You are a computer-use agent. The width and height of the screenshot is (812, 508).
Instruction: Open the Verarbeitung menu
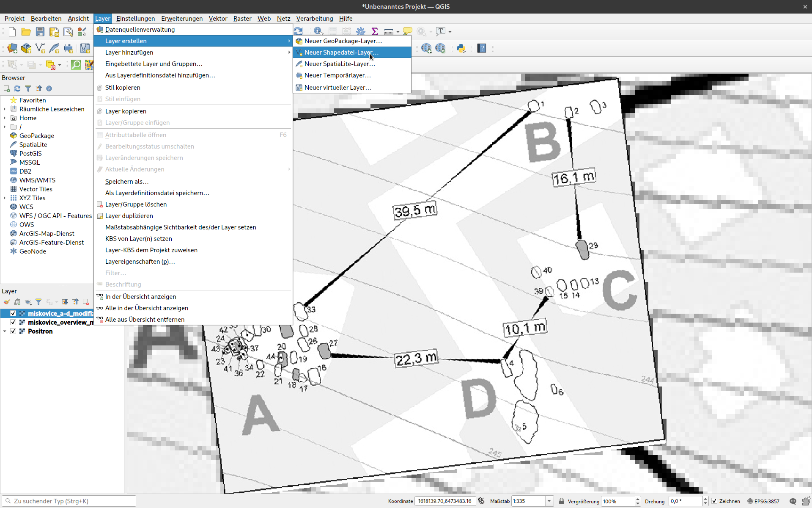point(315,19)
